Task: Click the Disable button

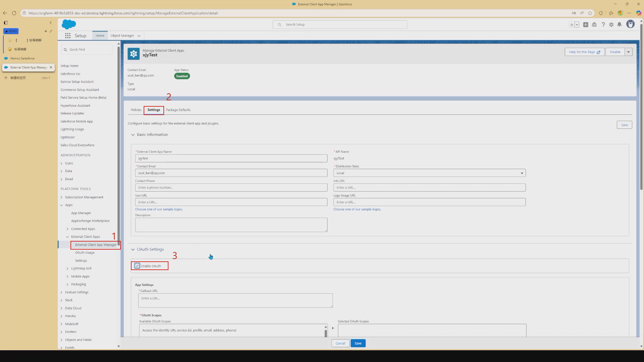Action: 615,52
